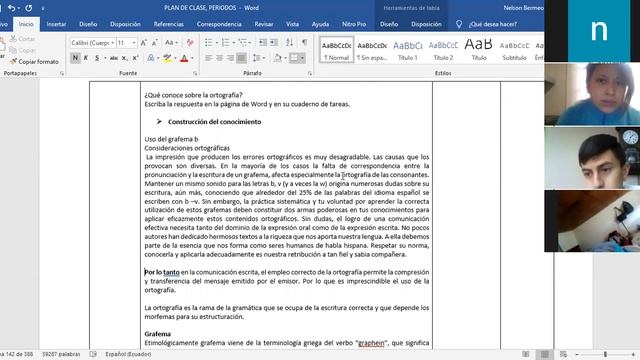
Task: Toggle superscript formatting
Action: (x=135, y=58)
